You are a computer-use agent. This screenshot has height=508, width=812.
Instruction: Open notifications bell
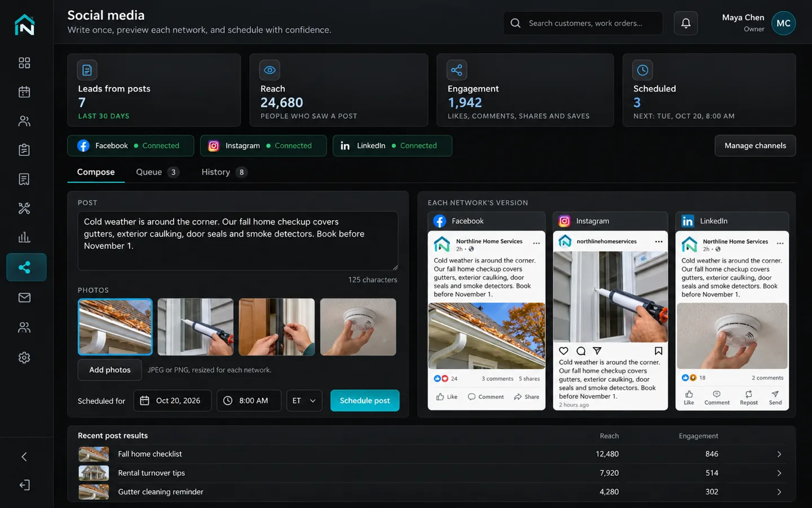(686, 23)
